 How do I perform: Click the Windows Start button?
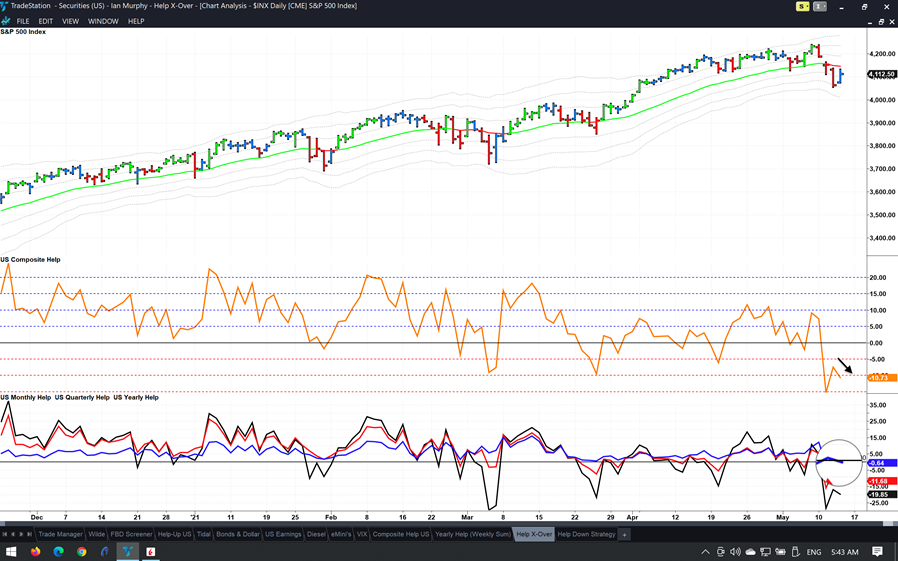10,552
